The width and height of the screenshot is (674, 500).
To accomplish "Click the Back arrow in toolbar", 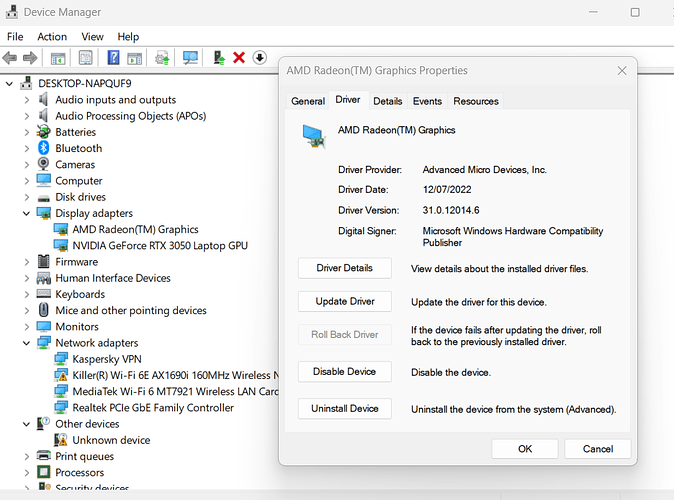I will point(11,58).
